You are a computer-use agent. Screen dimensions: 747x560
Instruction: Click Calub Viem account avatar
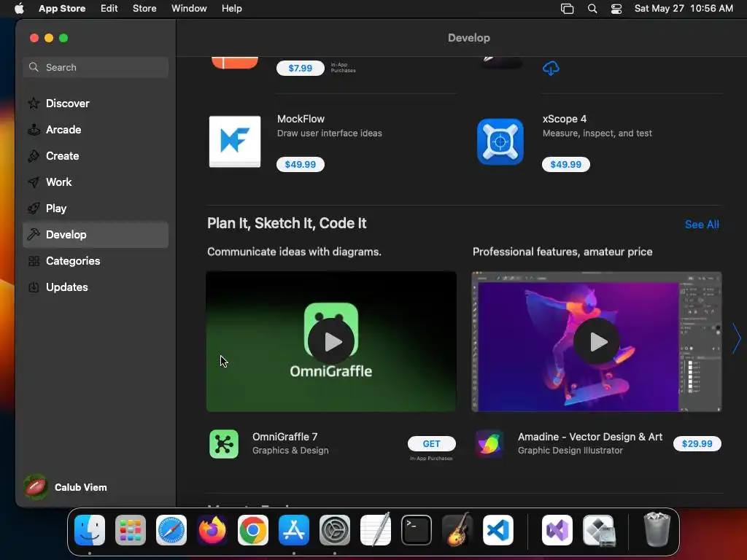[x=36, y=487]
